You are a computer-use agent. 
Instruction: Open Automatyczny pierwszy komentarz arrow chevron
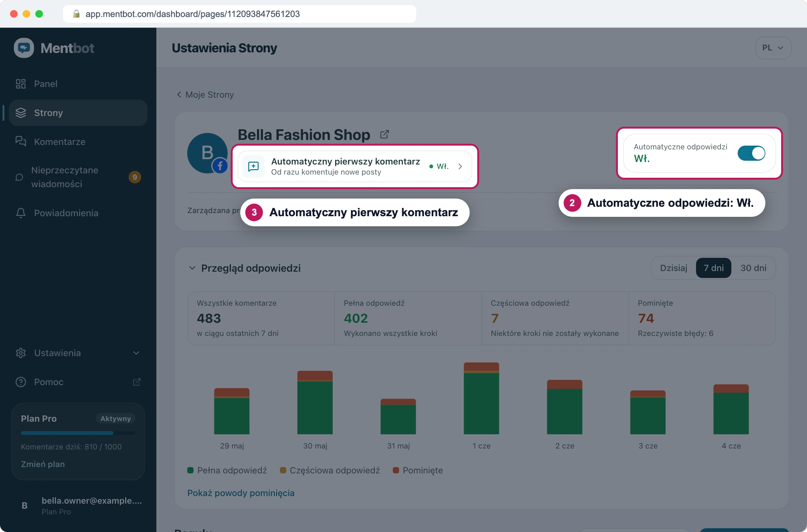pyautogui.click(x=460, y=166)
